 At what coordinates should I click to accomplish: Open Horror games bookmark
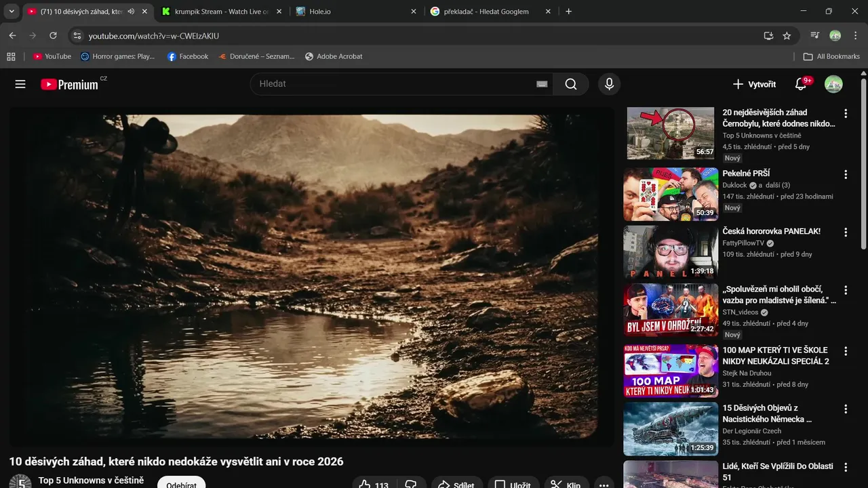coord(117,56)
